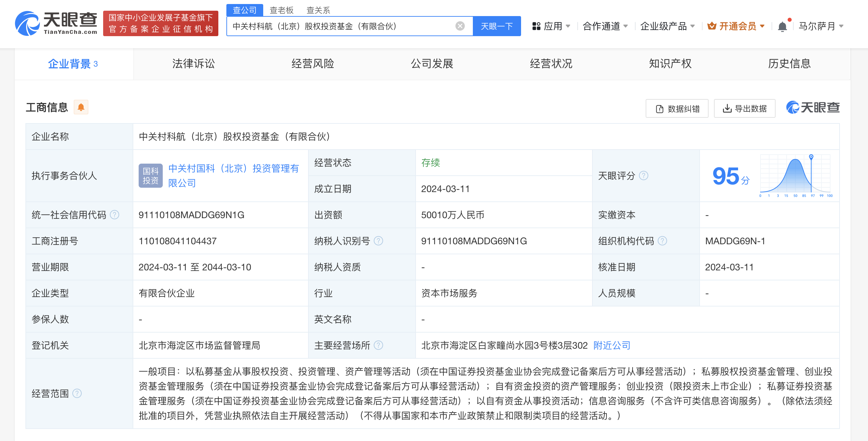Viewport: 868px width, 441px height.
Task: Clear the search box with X icon
Action: pyautogui.click(x=459, y=26)
